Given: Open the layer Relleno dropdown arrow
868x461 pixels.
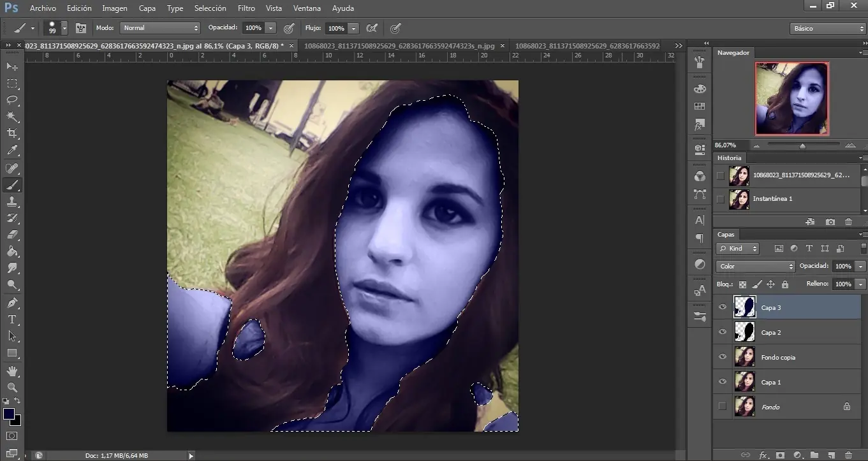Looking at the screenshot, I should (x=861, y=284).
